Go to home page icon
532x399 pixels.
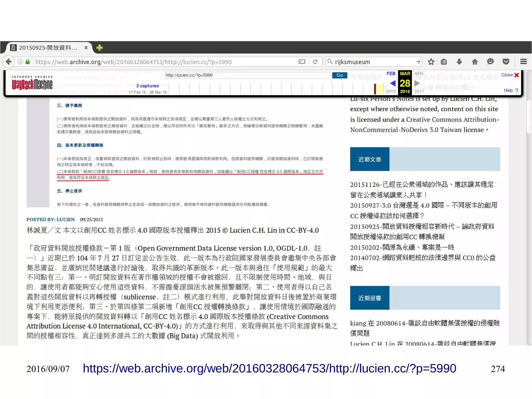coord(475,62)
